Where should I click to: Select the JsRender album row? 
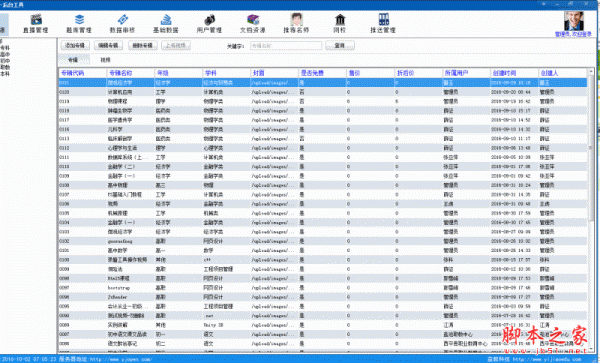click(x=323, y=297)
